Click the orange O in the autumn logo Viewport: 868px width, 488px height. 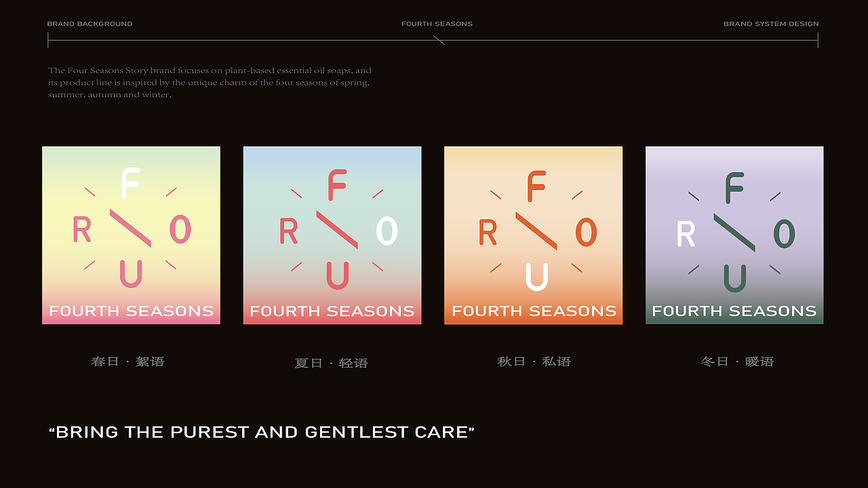[x=586, y=232]
